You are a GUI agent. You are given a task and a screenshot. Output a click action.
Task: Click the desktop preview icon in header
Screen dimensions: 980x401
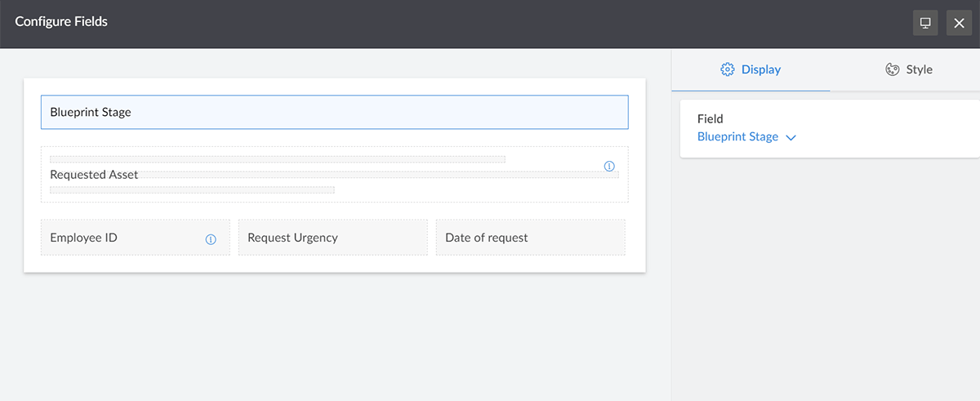tap(925, 23)
